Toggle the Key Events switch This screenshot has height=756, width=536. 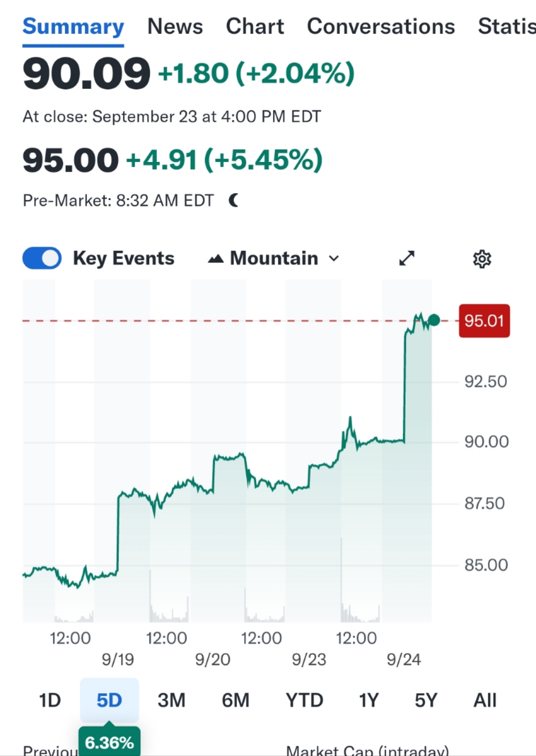(42, 258)
